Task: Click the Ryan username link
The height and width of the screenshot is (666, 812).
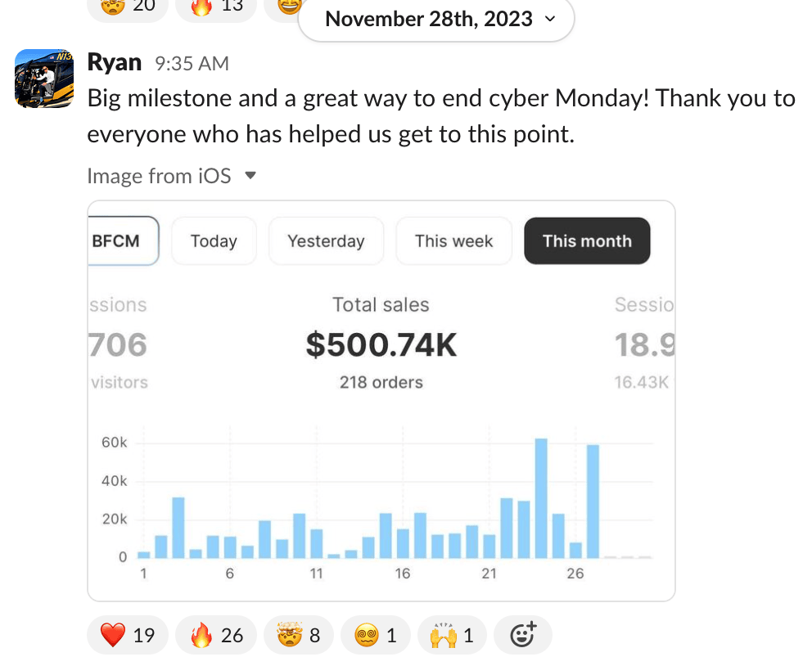Action: pyautogui.click(x=115, y=63)
